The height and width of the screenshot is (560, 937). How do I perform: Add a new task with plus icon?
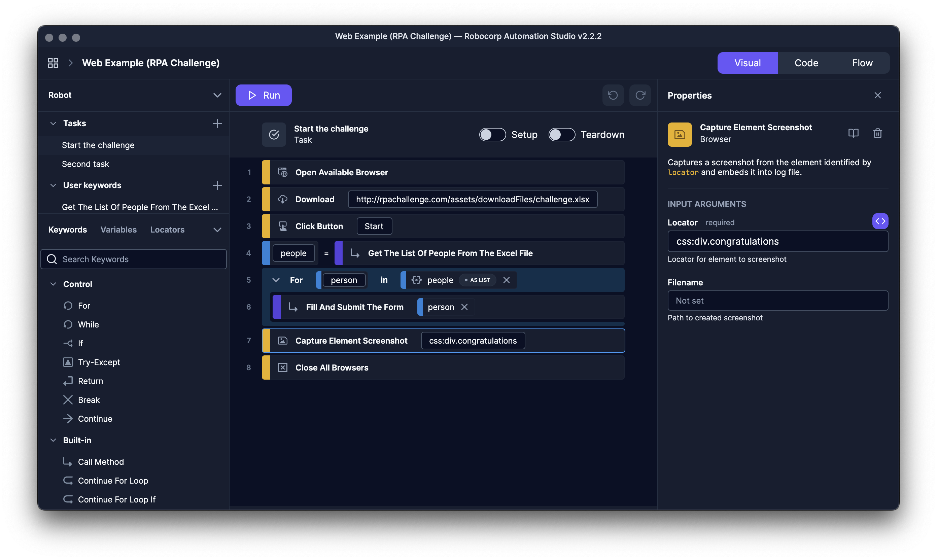pyautogui.click(x=217, y=124)
